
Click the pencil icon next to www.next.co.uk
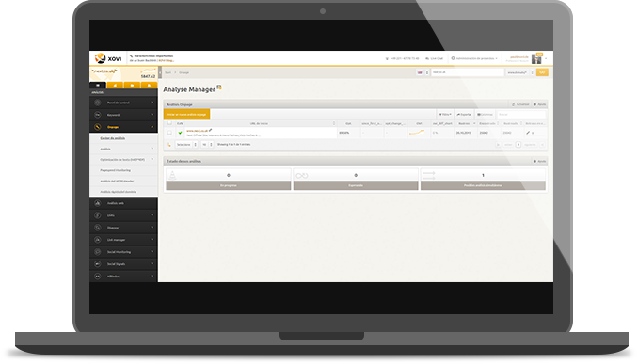tap(211, 130)
